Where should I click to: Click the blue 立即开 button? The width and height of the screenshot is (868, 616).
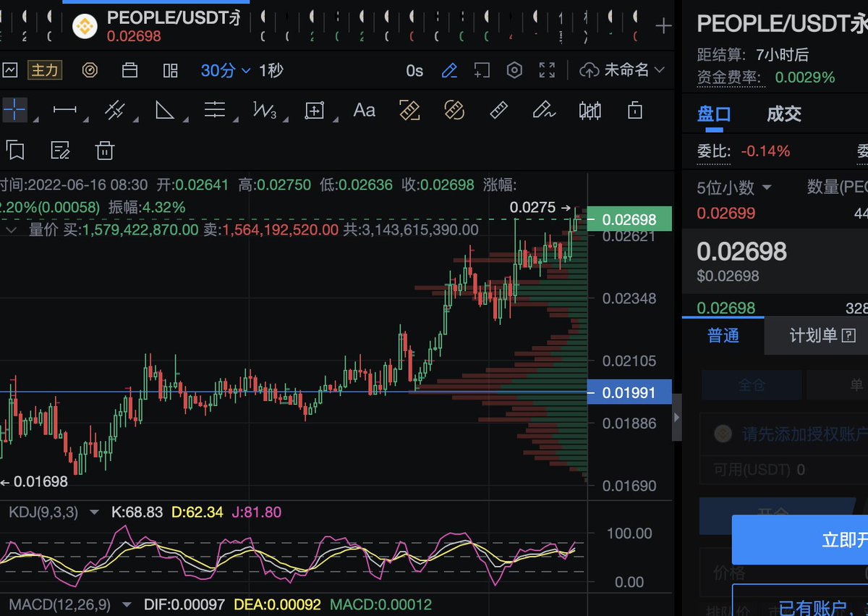click(x=800, y=540)
